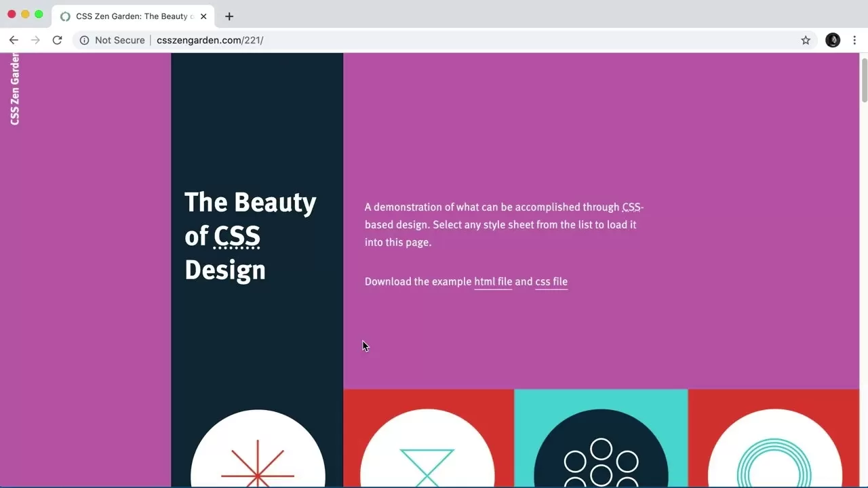This screenshot has width=868, height=488.
Task: Click the circle cluster on the dark tile
Action: (600, 464)
